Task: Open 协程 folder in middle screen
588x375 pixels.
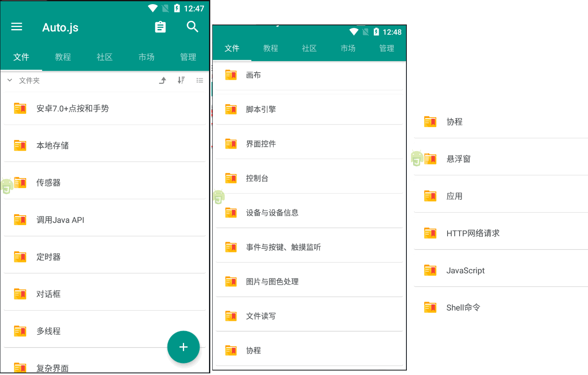Action: (309, 350)
